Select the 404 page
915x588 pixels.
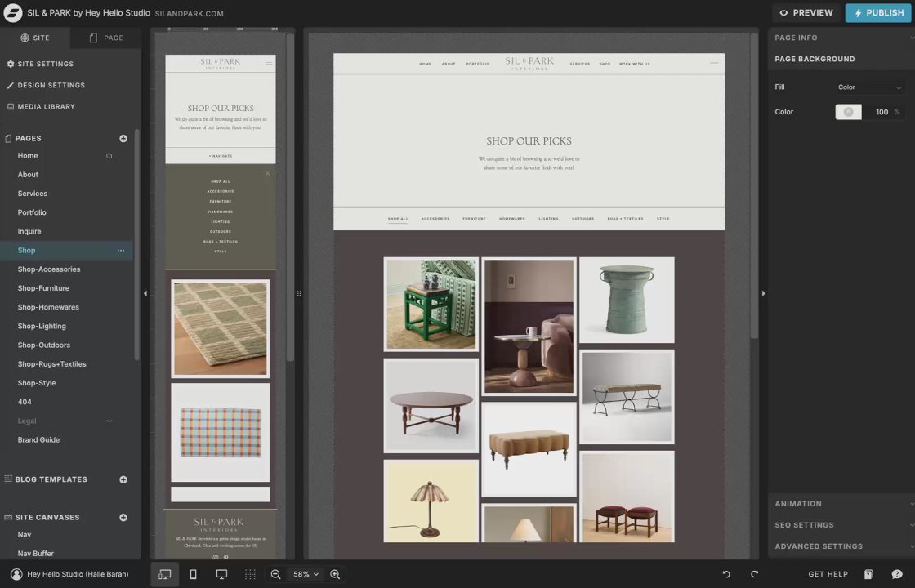coord(25,402)
